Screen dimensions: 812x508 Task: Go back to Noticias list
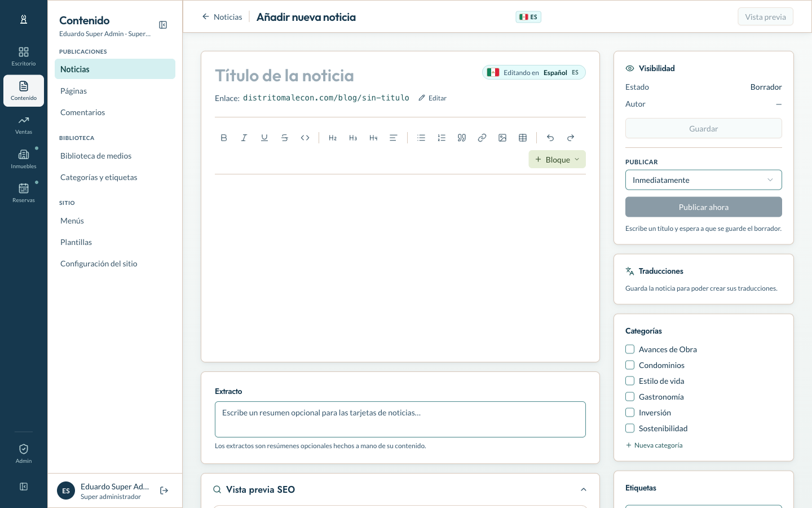222,17
